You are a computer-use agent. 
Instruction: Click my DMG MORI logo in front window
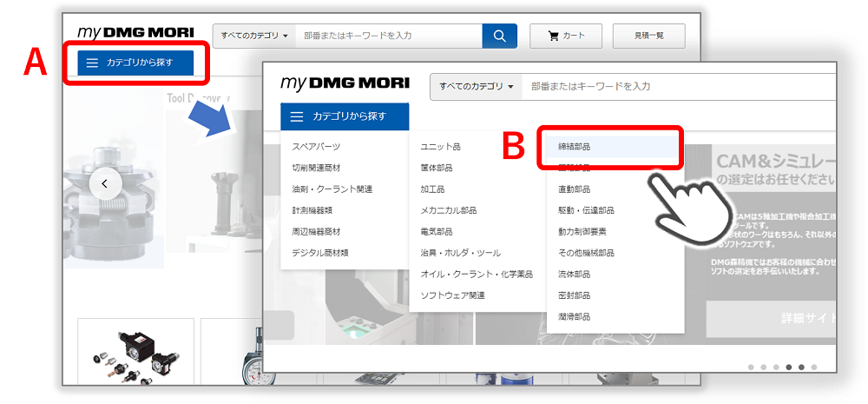tap(345, 83)
